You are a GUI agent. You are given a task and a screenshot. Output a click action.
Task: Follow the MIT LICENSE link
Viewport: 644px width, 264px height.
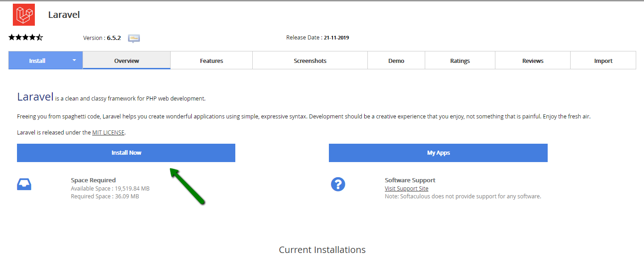click(x=108, y=132)
